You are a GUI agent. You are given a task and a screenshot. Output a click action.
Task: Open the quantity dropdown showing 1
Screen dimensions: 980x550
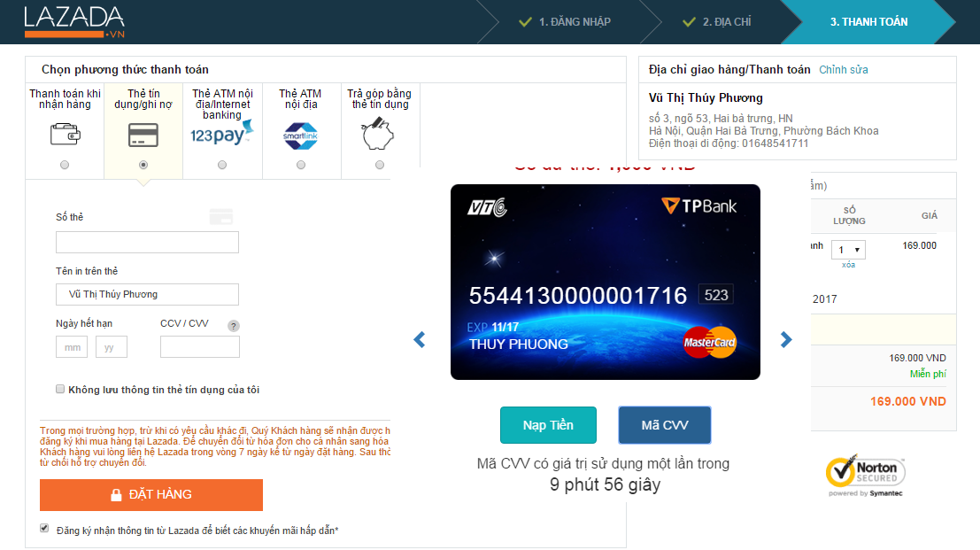click(x=848, y=250)
